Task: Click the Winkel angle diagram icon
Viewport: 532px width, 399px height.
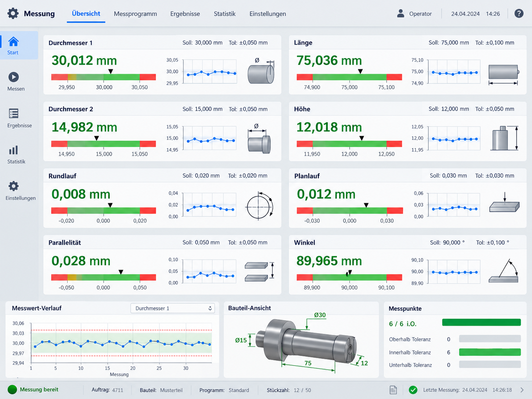Action: point(503,271)
